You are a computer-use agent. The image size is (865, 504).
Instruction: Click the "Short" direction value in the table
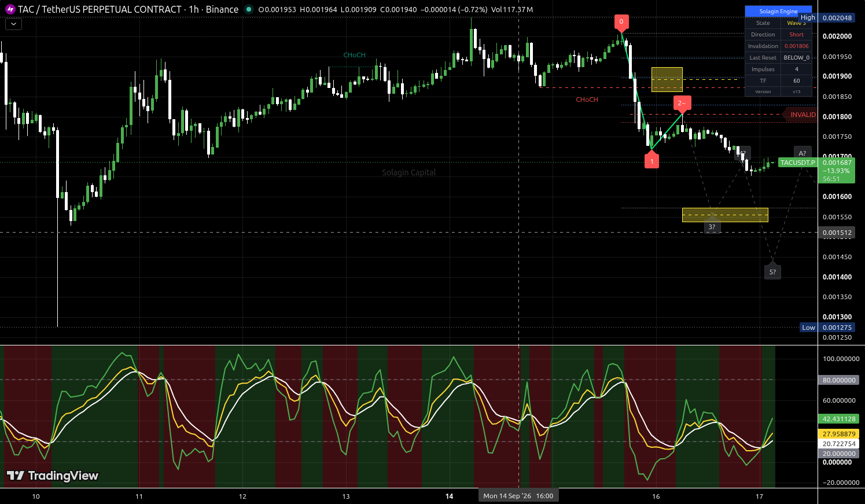point(797,35)
